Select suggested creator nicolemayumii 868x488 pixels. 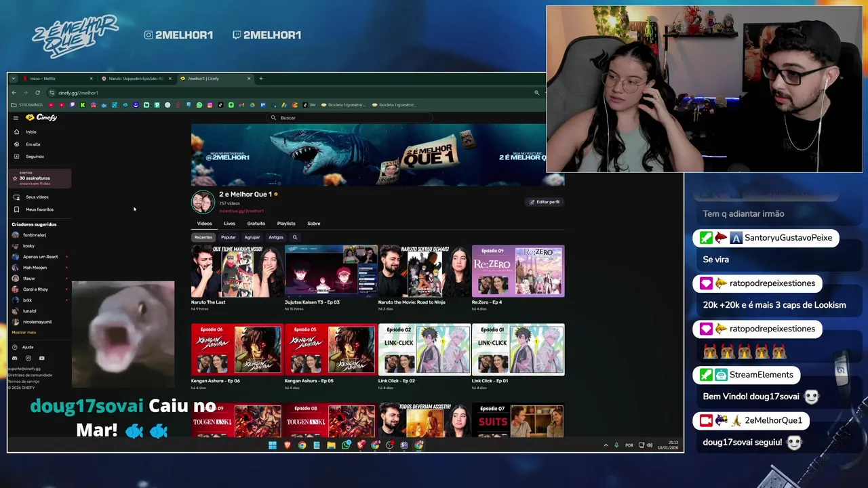click(x=37, y=322)
